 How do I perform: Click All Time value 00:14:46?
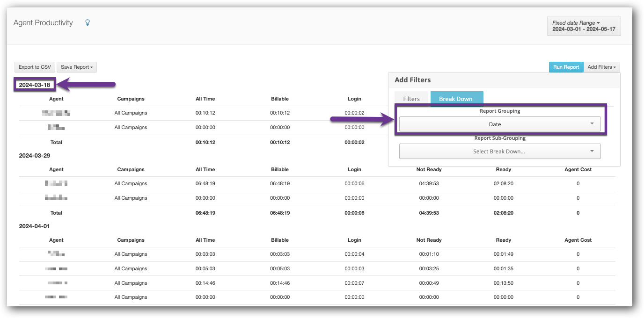click(x=205, y=283)
